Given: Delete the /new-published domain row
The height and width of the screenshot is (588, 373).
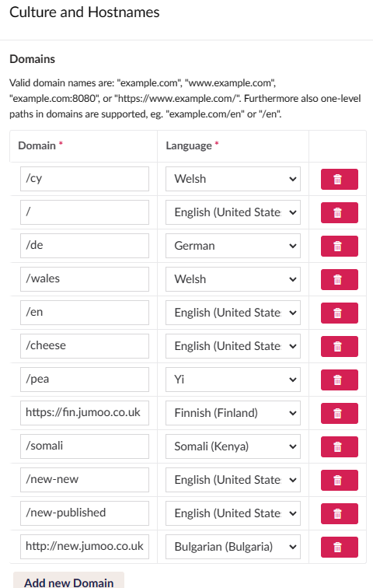Looking at the screenshot, I should tap(340, 513).
